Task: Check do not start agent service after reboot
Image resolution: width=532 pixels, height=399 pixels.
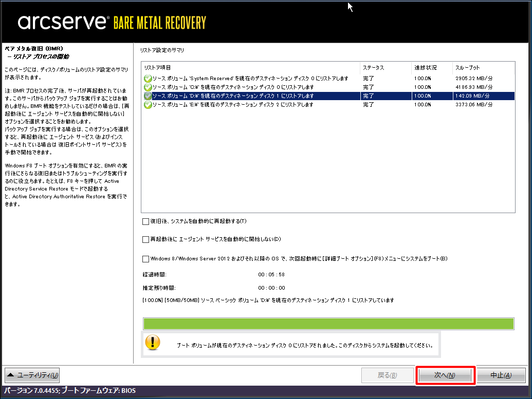Action: click(145, 239)
